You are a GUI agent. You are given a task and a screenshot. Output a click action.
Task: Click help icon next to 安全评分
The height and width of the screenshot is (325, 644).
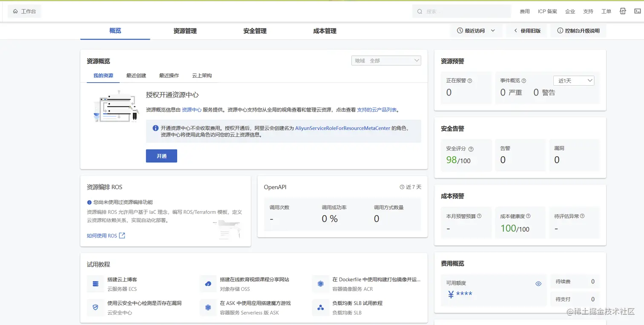coord(471,149)
